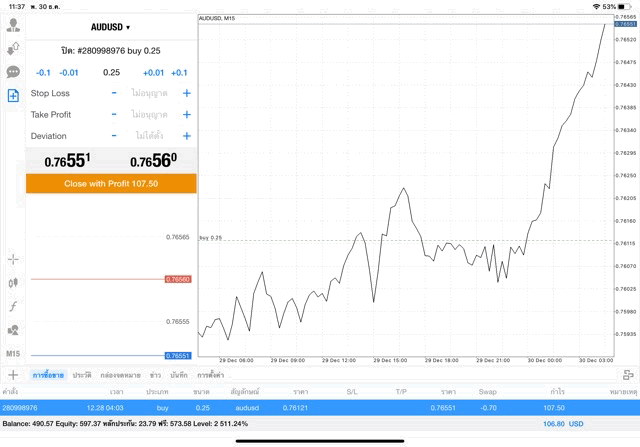Click the AUDUSD, M15 chart title

(x=217, y=18)
